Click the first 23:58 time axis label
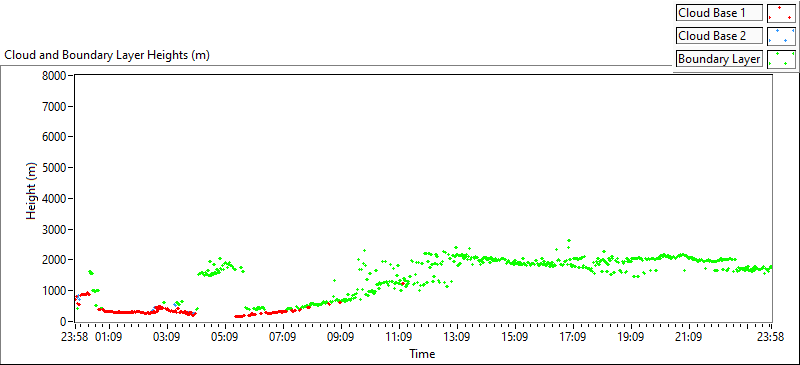 pyautogui.click(x=75, y=336)
